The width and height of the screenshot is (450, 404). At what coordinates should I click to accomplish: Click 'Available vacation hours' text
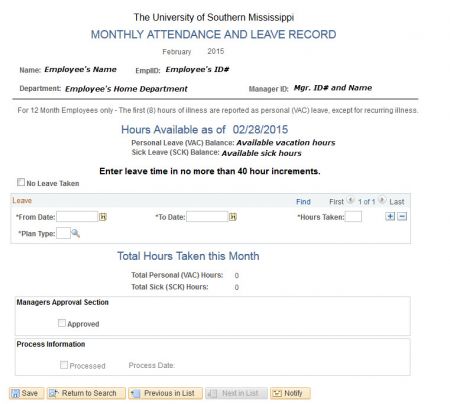(286, 143)
